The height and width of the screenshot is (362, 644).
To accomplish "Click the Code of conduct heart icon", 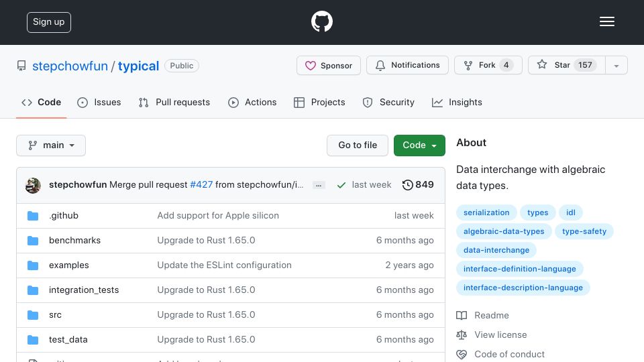I will [x=462, y=354].
